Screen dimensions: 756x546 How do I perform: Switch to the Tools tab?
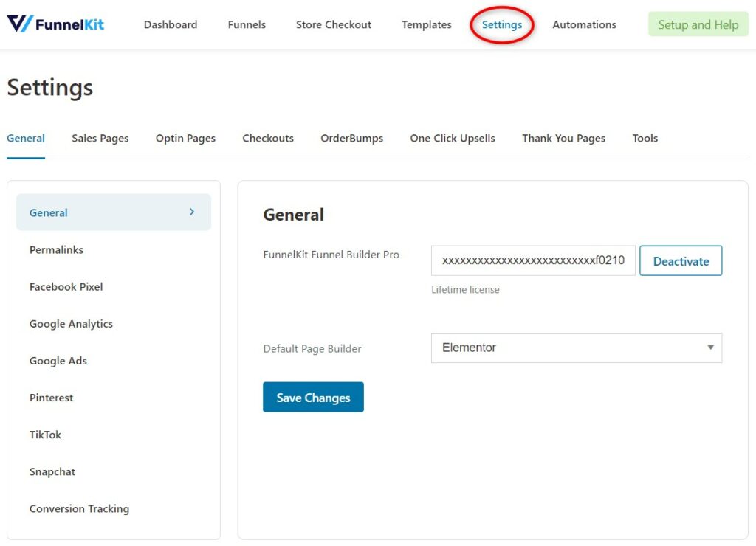(645, 138)
